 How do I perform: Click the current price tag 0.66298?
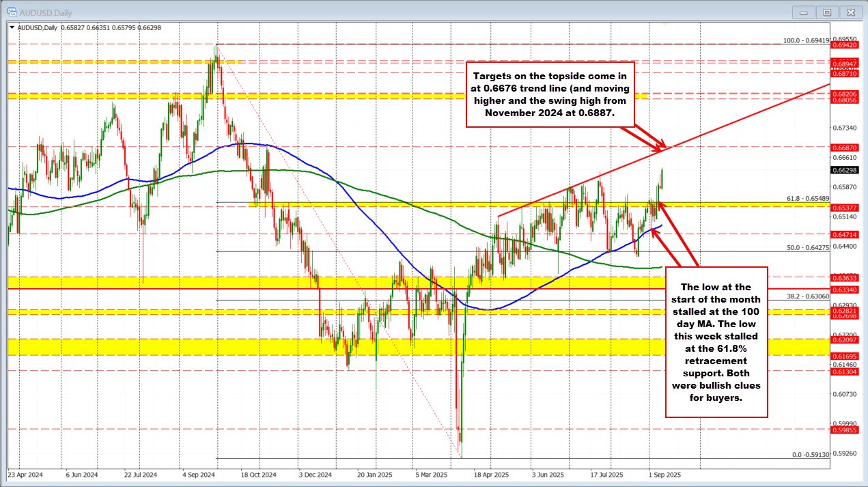(x=844, y=169)
